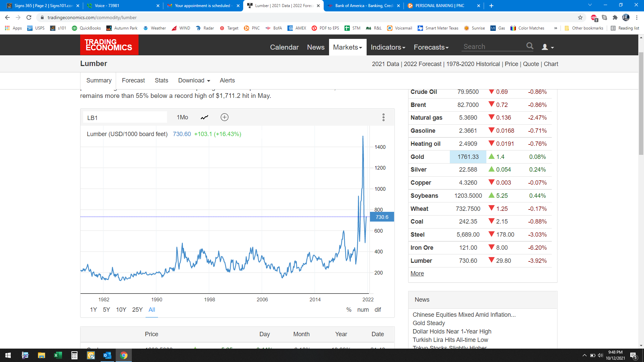
Task: Open the Apps bookmarks shortcut
Action: coord(13,28)
